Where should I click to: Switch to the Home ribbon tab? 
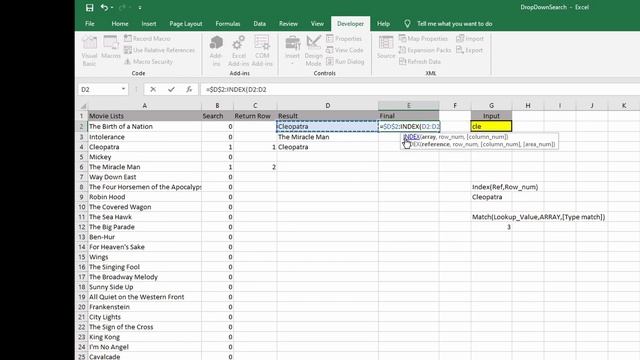point(120,24)
